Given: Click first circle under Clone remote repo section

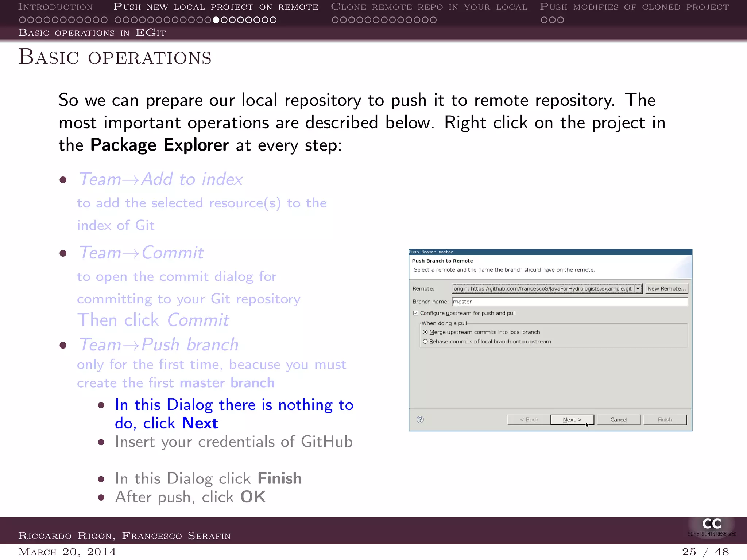Looking at the screenshot, I should (335, 20).
